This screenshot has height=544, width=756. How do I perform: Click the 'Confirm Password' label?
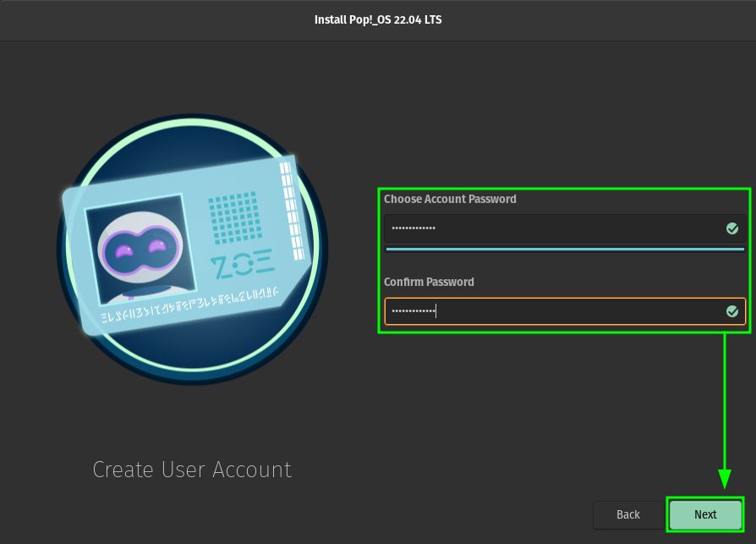(x=429, y=282)
